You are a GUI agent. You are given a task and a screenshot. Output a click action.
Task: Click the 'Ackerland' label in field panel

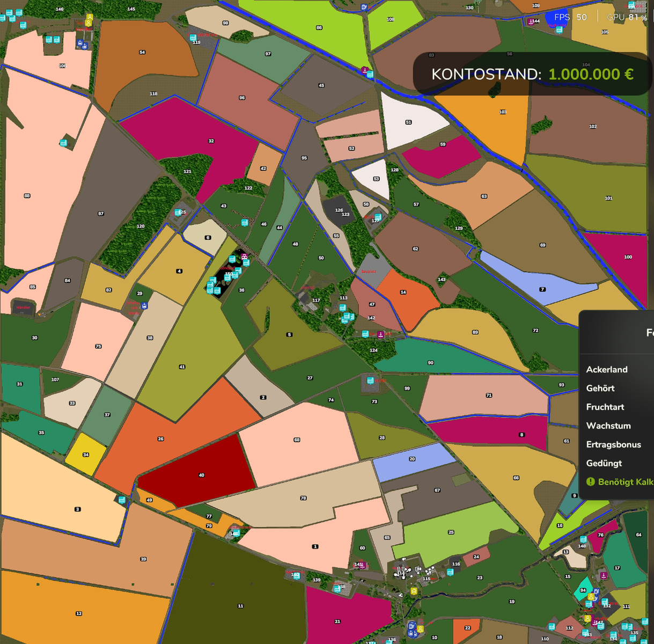(607, 369)
